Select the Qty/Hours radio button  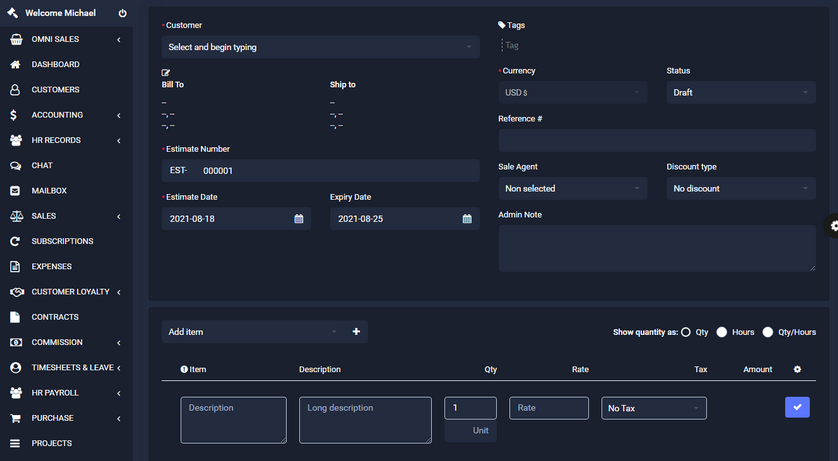(x=768, y=332)
